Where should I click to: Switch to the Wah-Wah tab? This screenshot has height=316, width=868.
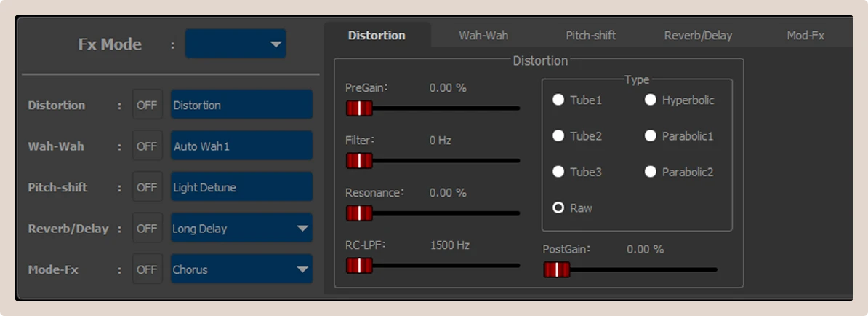coord(483,35)
